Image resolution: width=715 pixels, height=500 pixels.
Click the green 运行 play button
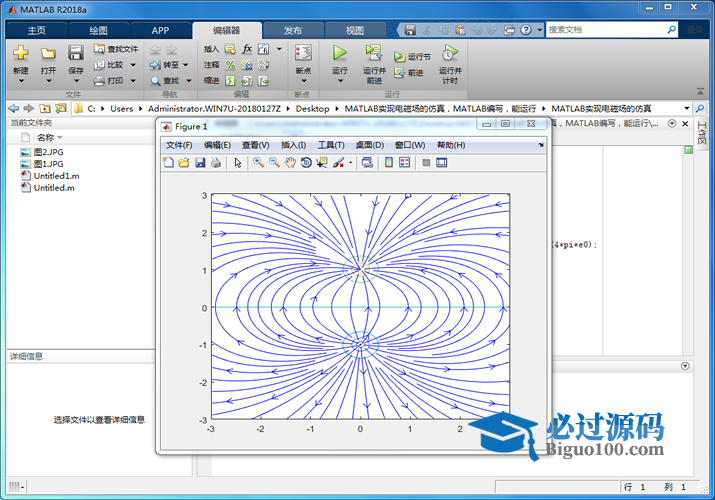[339, 53]
